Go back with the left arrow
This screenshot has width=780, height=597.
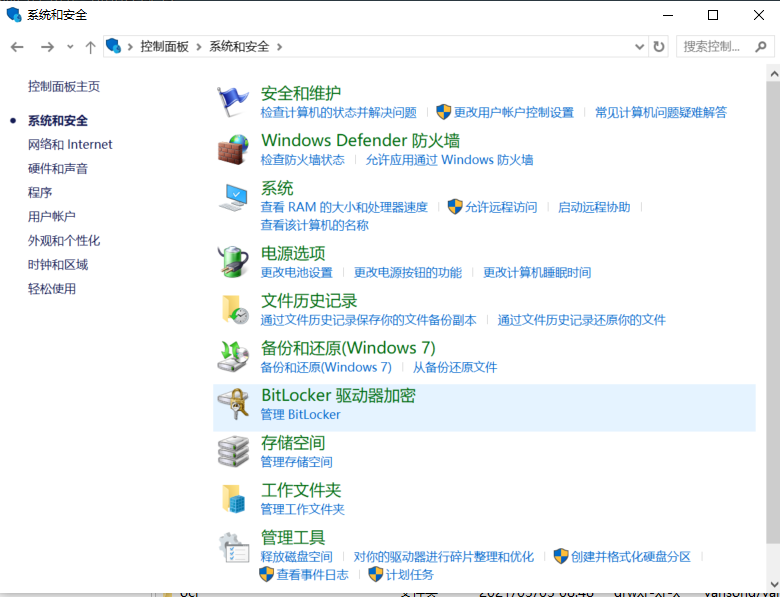tap(17, 47)
